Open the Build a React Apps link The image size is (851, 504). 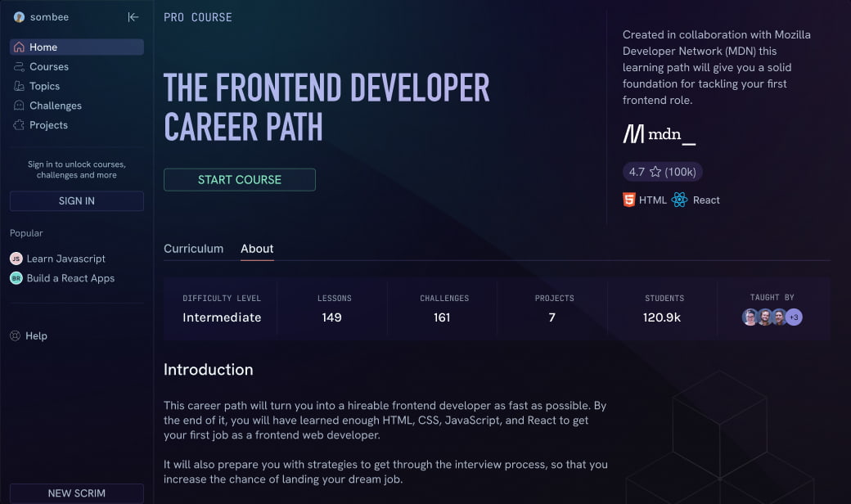pos(70,278)
